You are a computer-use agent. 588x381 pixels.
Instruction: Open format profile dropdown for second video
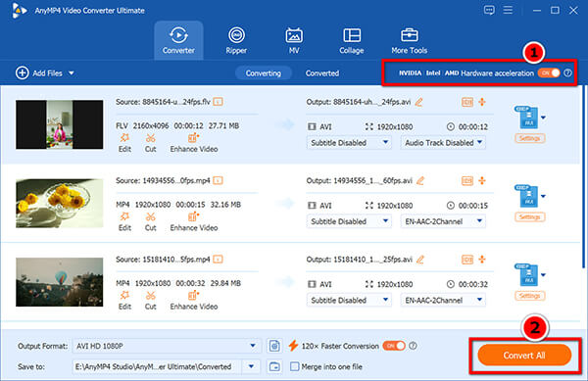(x=543, y=196)
